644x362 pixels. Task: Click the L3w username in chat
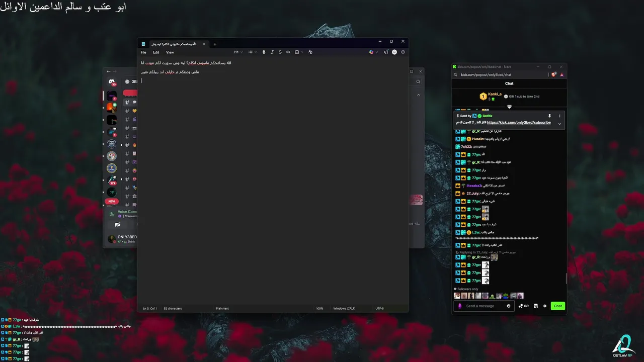coord(476,233)
